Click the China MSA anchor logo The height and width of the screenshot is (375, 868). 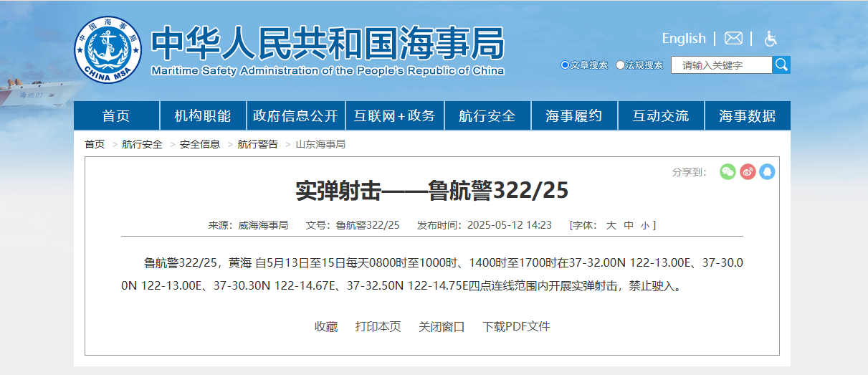pyautogui.click(x=108, y=49)
